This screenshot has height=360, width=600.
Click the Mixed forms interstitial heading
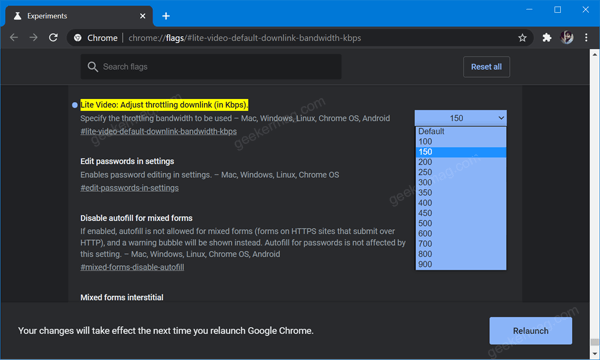122,297
